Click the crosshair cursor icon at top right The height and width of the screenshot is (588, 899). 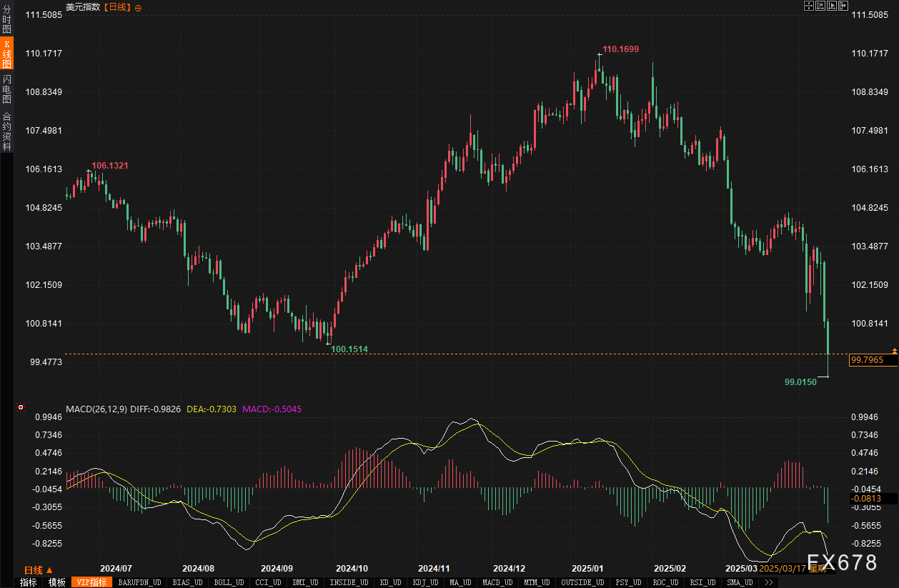pos(809,6)
